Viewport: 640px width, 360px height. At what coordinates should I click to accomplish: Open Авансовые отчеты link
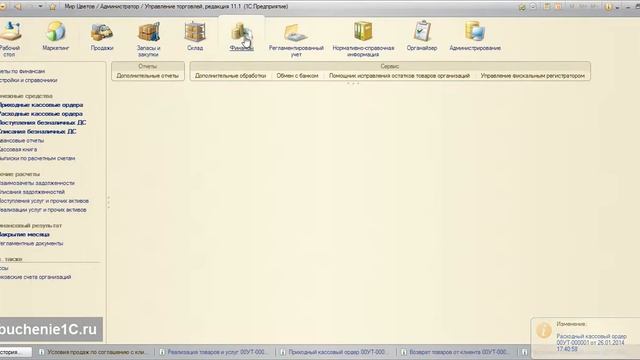pos(22,140)
